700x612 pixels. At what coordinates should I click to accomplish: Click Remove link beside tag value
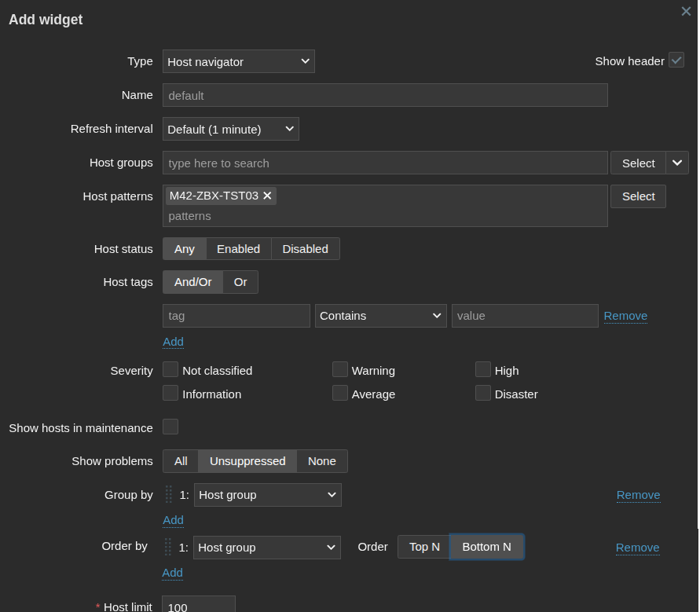point(625,316)
